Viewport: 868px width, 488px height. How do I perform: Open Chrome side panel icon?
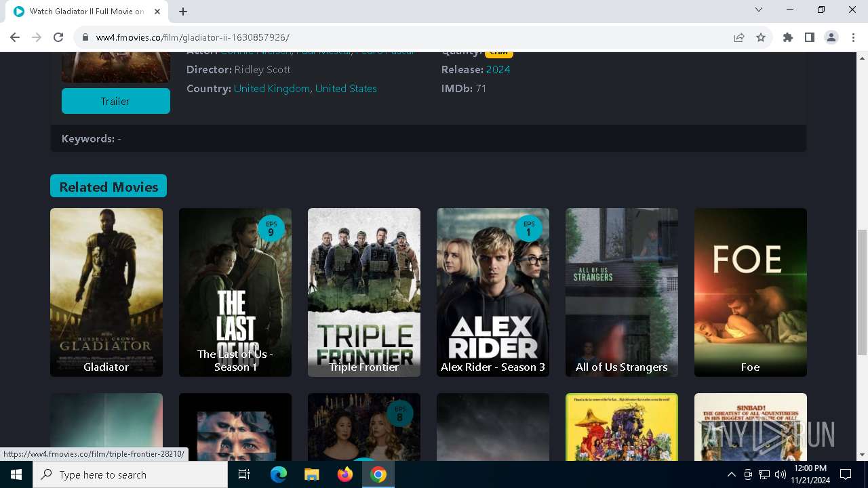pyautogui.click(x=810, y=37)
